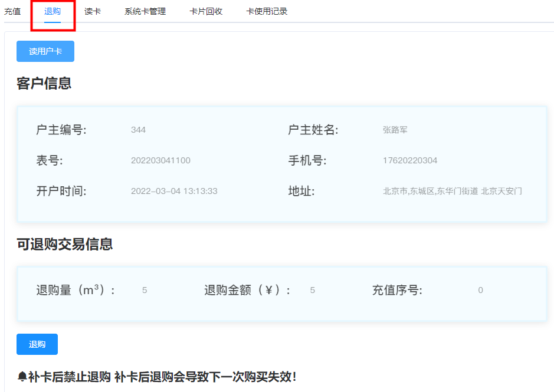Switch to the 充值 tab

click(12, 11)
